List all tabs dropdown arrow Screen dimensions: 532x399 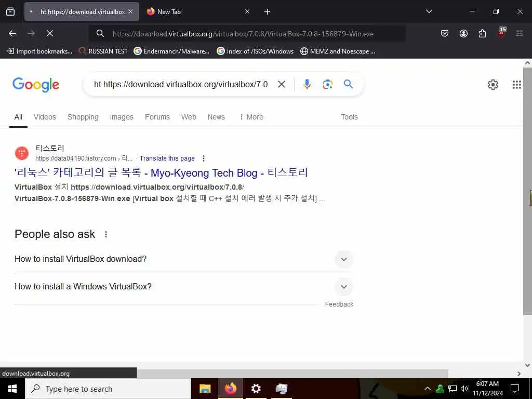[429, 11]
